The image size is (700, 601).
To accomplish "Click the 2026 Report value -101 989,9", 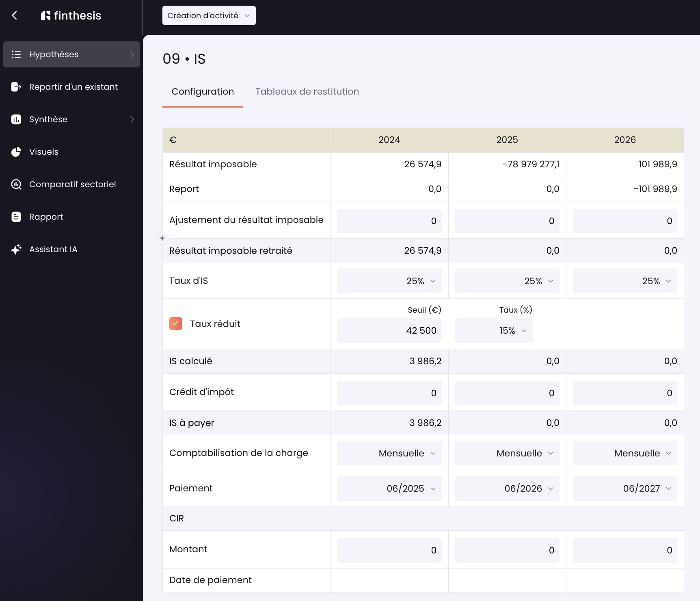I will pyautogui.click(x=655, y=189).
